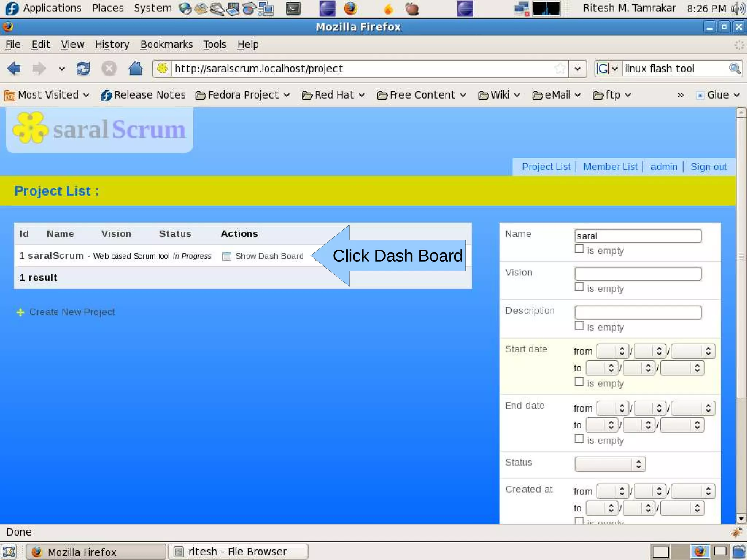
Task: Click the web browser globe launcher icon
Action: point(185,9)
